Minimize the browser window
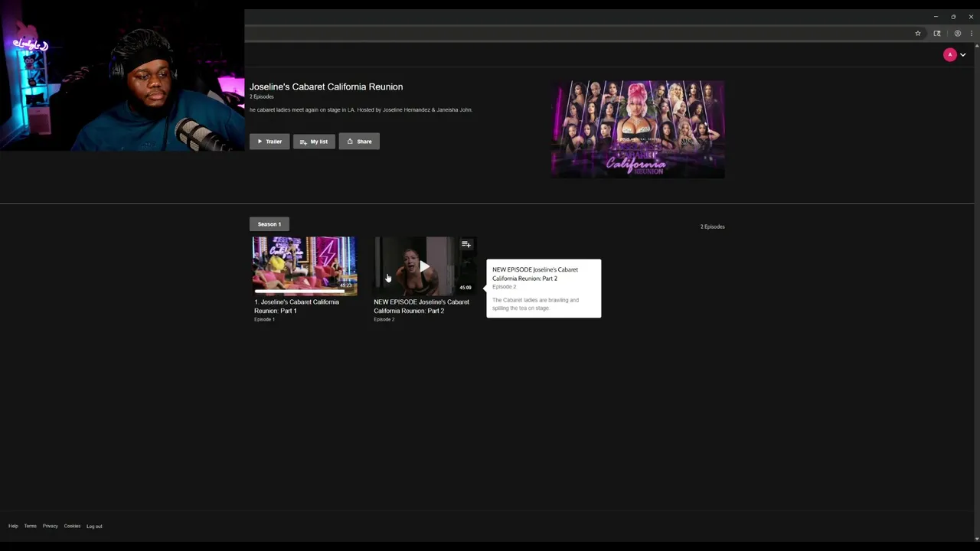The image size is (980, 551). [x=936, y=16]
